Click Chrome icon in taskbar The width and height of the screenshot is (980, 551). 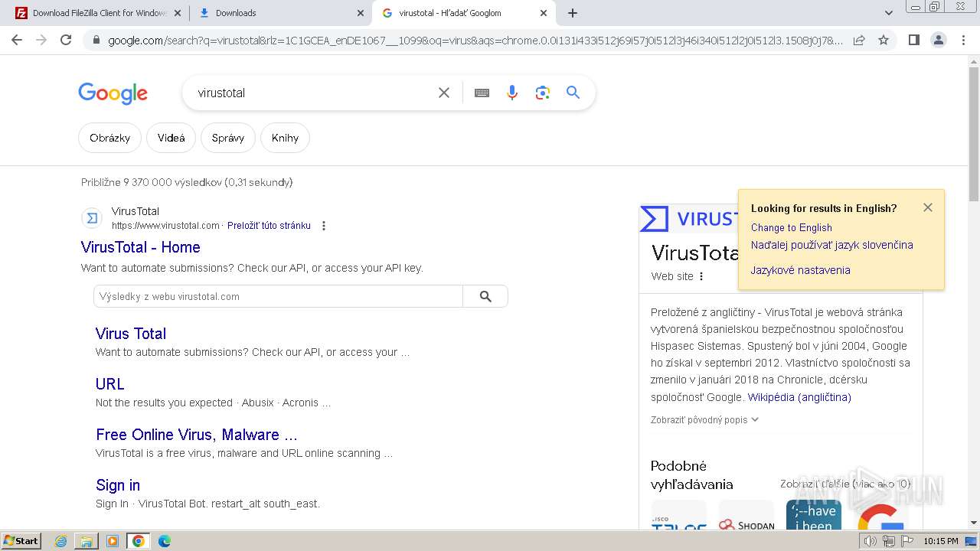[139, 541]
